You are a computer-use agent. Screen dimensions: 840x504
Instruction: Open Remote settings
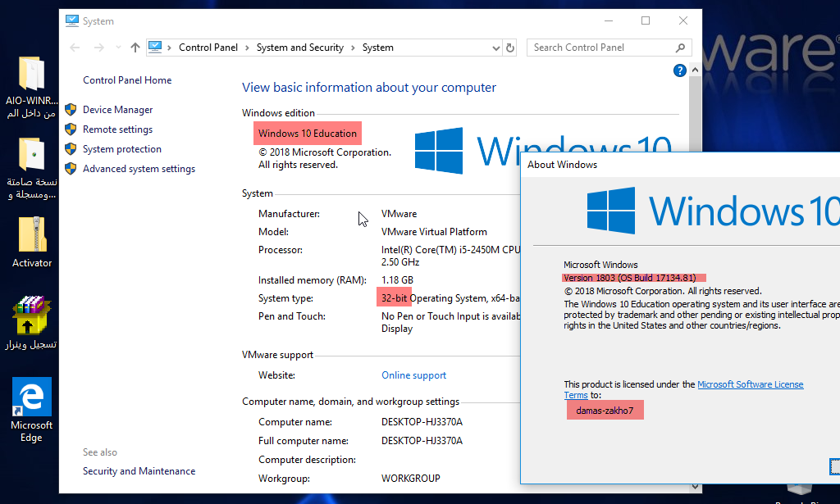pyautogui.click(x=117, y=129)
